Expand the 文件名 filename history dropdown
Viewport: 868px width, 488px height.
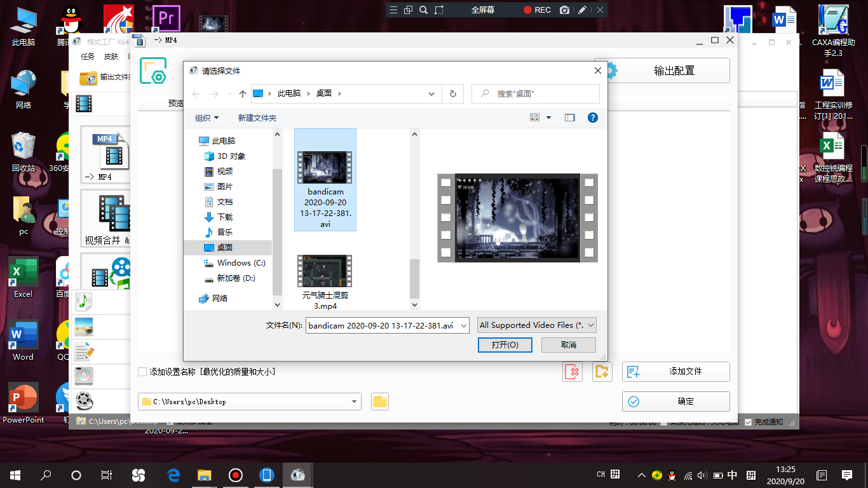463,325
